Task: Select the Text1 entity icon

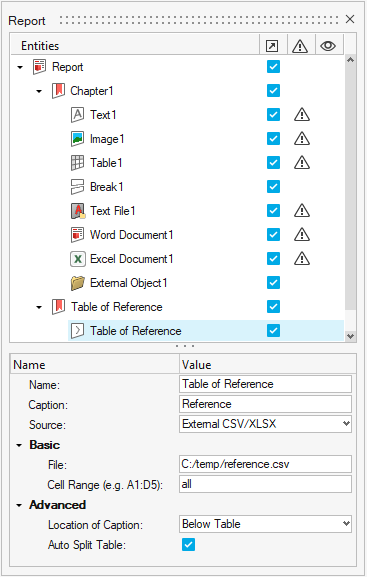Action: click(77, 115)
